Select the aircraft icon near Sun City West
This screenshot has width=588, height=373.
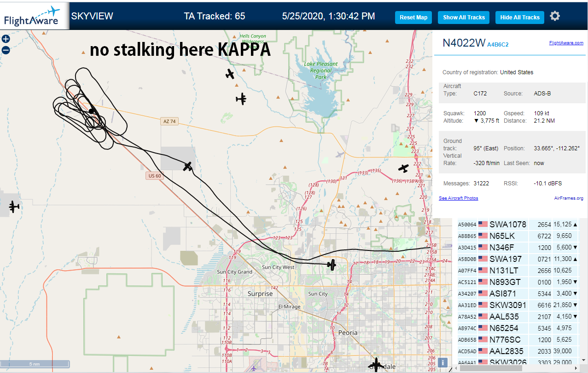332,265
